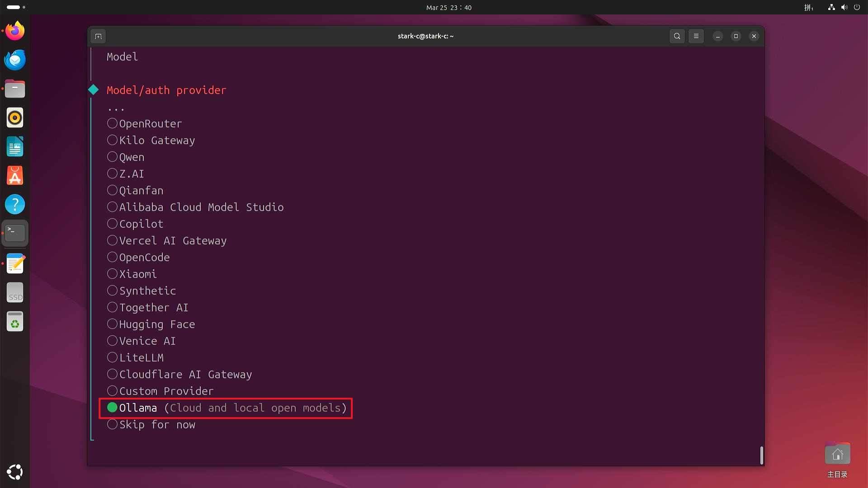Open Firefox from the dock

[x=15, y=31]
